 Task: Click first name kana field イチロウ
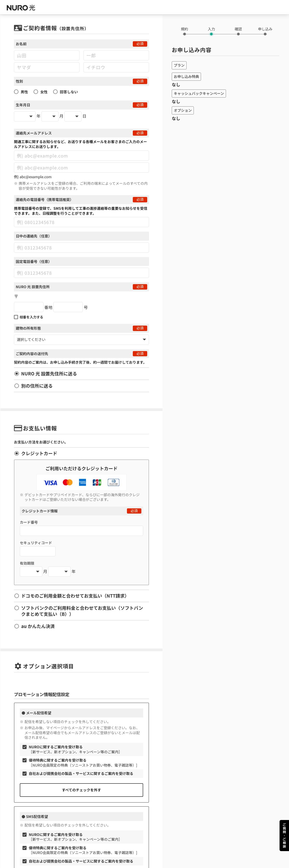point(116,67)
